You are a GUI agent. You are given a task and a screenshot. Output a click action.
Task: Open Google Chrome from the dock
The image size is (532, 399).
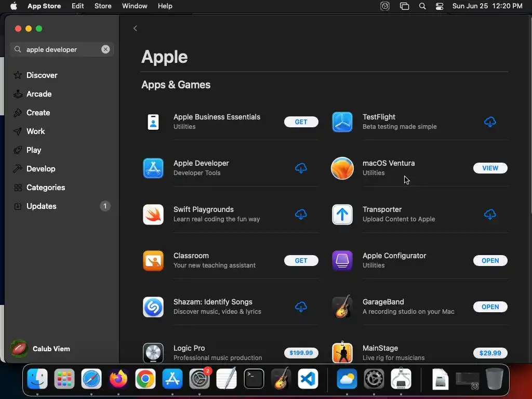click(145, 379)
